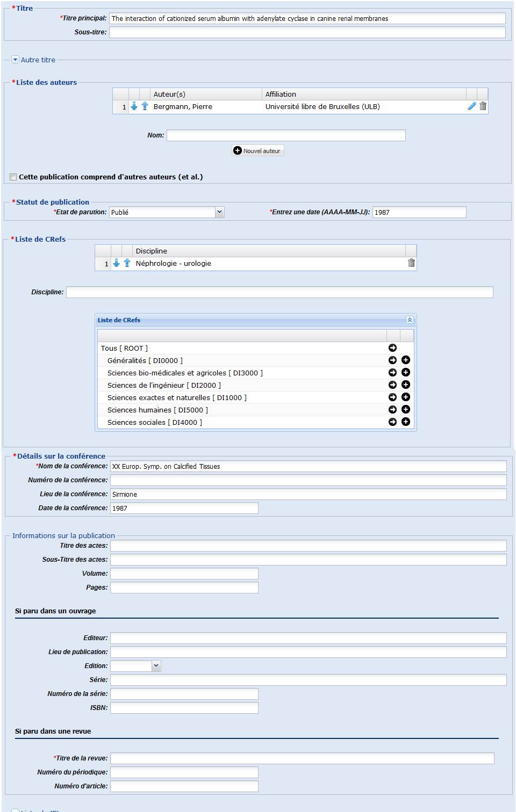Add Sciences humaines [ DI5000 ] discipline
Screen dimensions: 516x812
406,410
